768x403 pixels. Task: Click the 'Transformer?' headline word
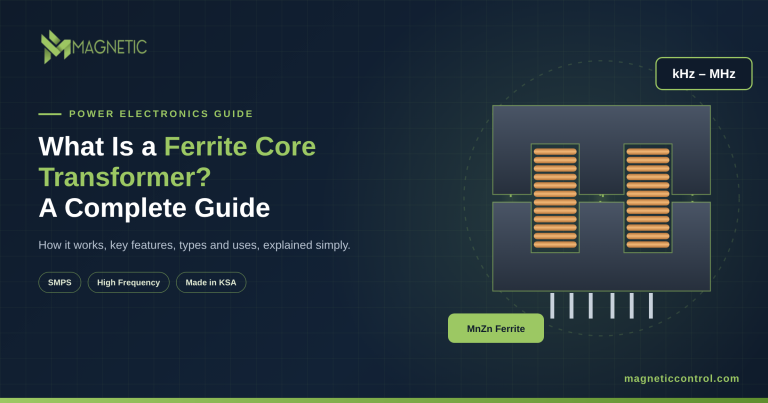124,177
